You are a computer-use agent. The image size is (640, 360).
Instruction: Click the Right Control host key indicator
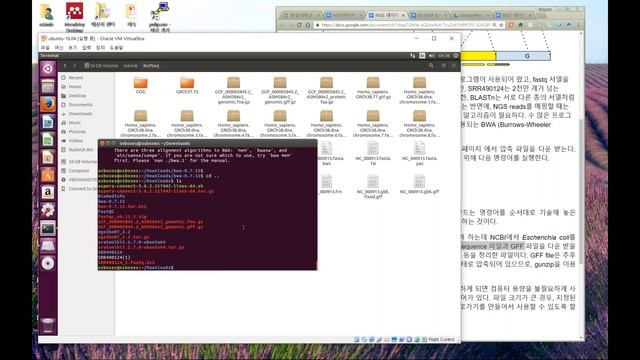(x=441, y=339)
